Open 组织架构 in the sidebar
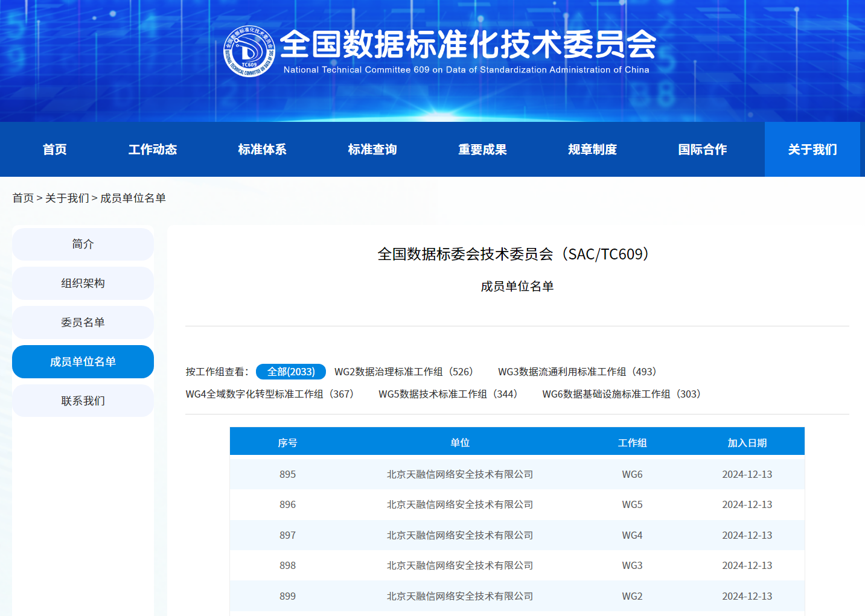This screenshot has width=865, height=616. pyautogui.click(x=83, y=284)
